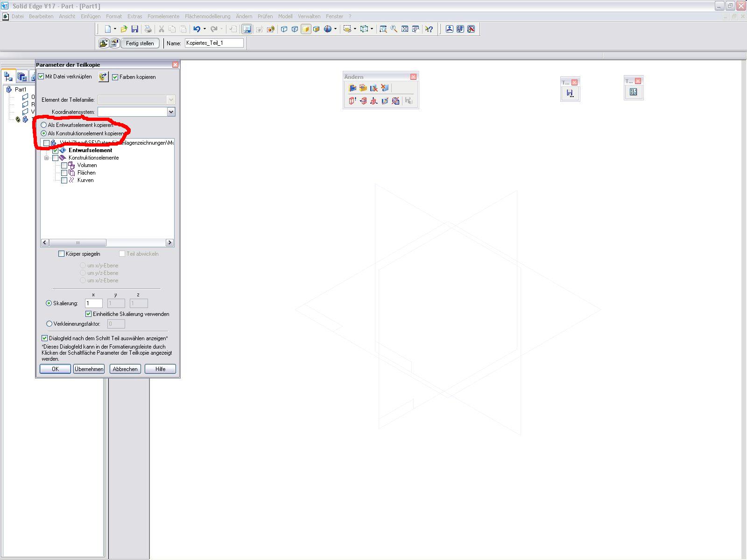Click the yellow link symbol in feature tree

click(18, 119)
